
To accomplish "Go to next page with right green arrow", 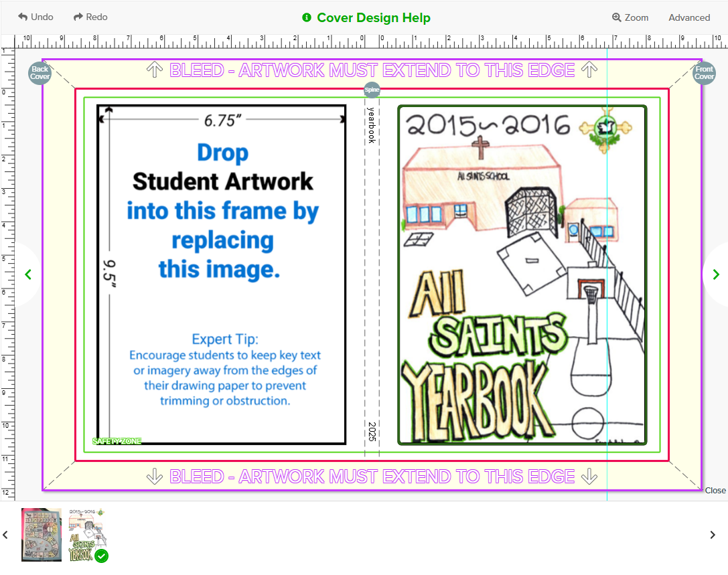I will point(716,274).
